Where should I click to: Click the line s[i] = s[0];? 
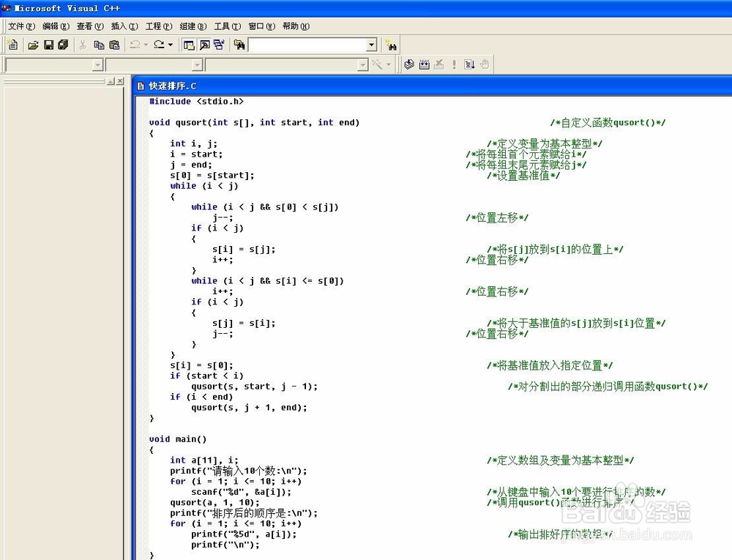[202, 365]
